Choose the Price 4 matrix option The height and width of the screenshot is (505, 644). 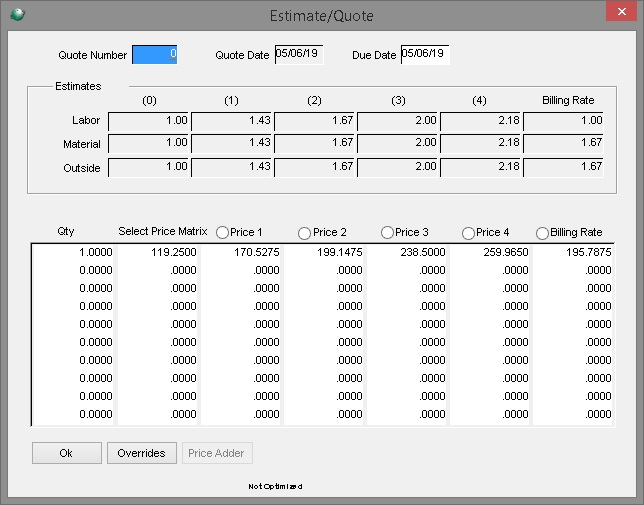(468, 233)
